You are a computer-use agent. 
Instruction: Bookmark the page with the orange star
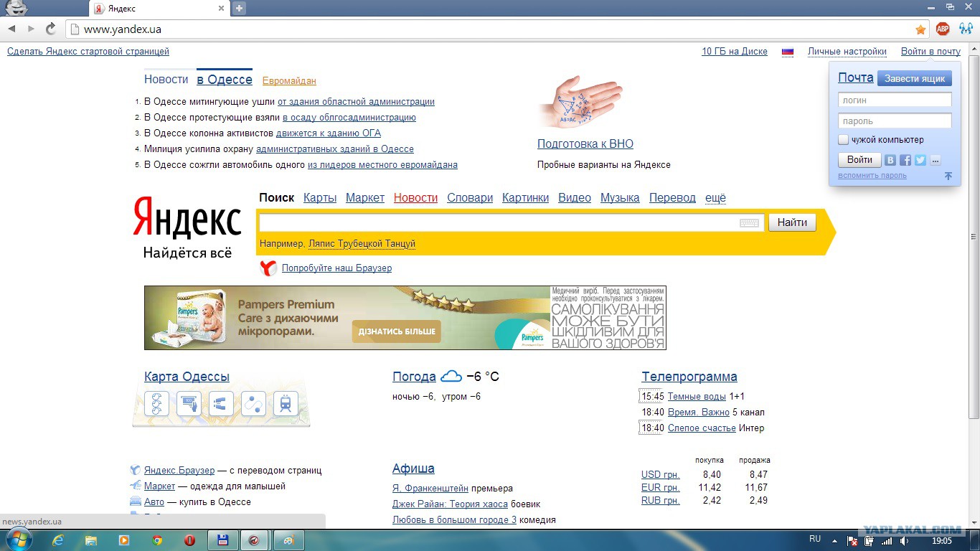(920, 29)
